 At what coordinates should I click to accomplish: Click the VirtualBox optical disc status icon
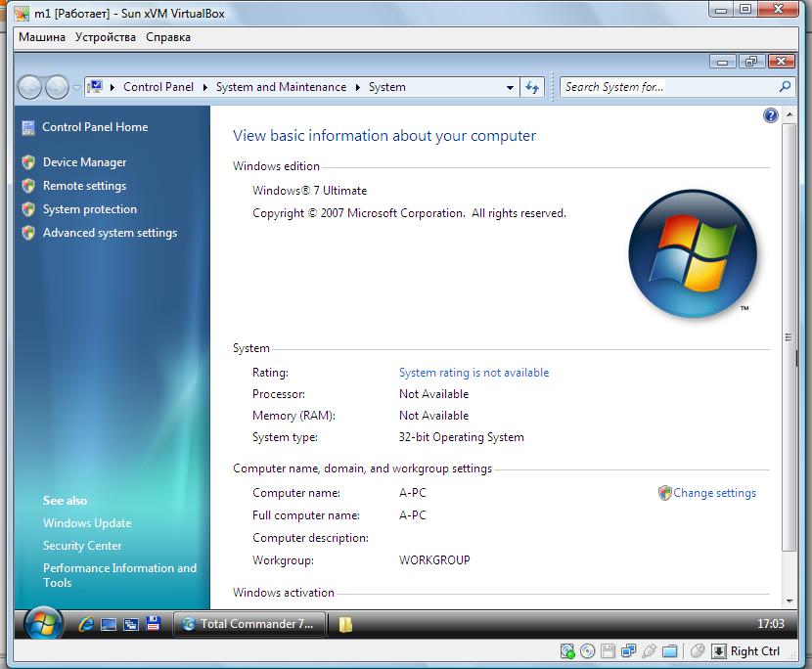(x=587, y=651)
